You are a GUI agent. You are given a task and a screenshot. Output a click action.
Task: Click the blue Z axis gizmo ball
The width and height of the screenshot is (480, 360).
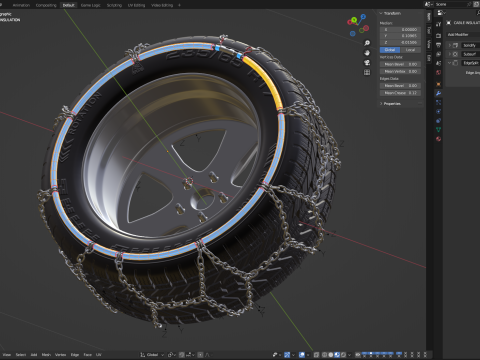363,16
